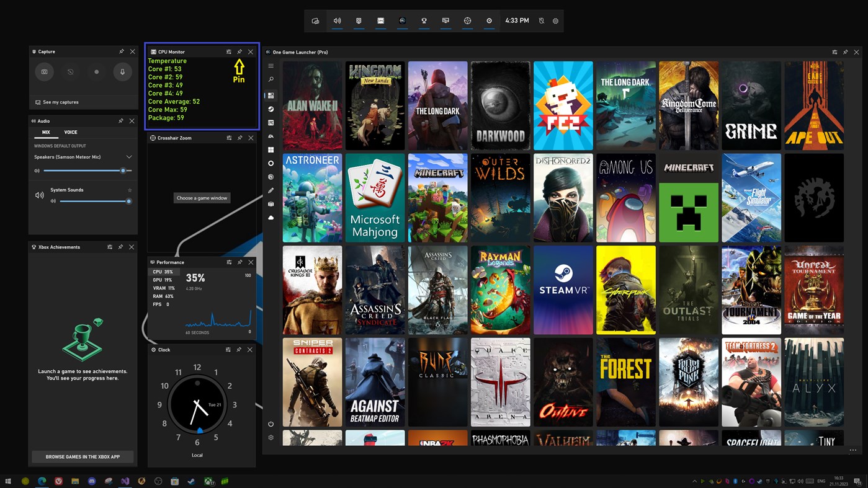
Task: Click the cloud gaming icon in the sidebar
Action: (x=271, y=217)
